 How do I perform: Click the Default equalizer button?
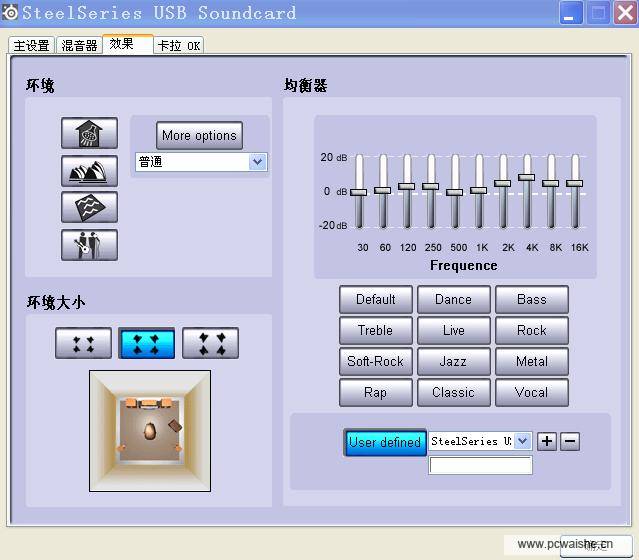pyautogui.click(x=375, y=299)
